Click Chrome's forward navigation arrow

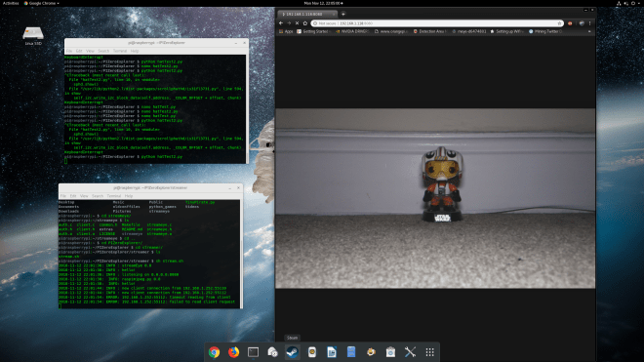289,23
